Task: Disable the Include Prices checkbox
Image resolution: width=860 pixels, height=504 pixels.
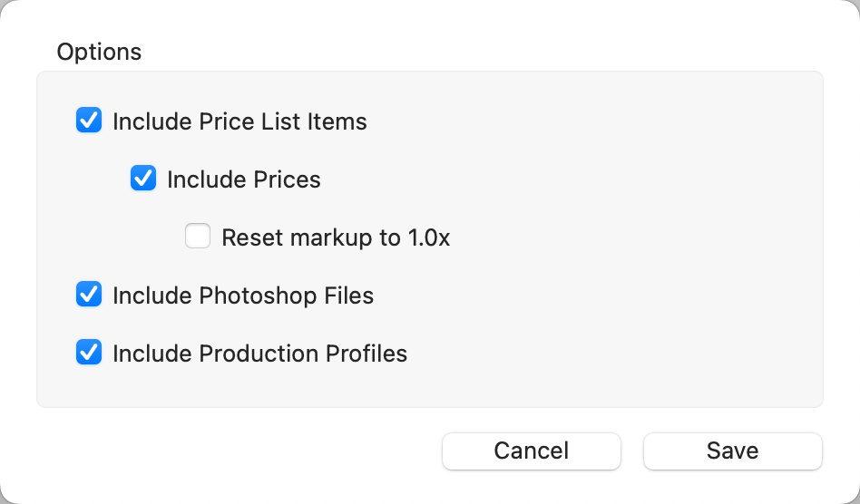Action: click(143, 179)
